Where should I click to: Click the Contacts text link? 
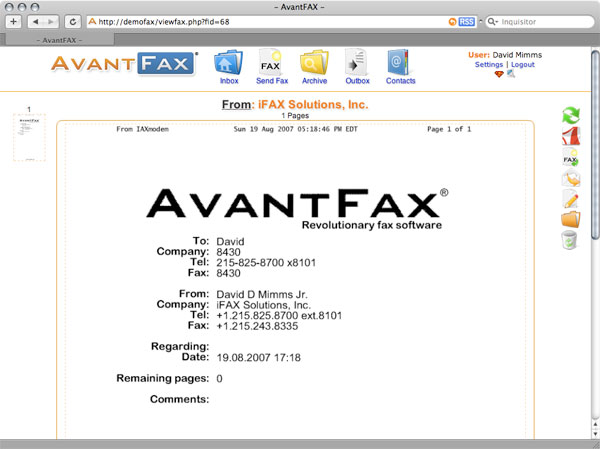(400, 81)
